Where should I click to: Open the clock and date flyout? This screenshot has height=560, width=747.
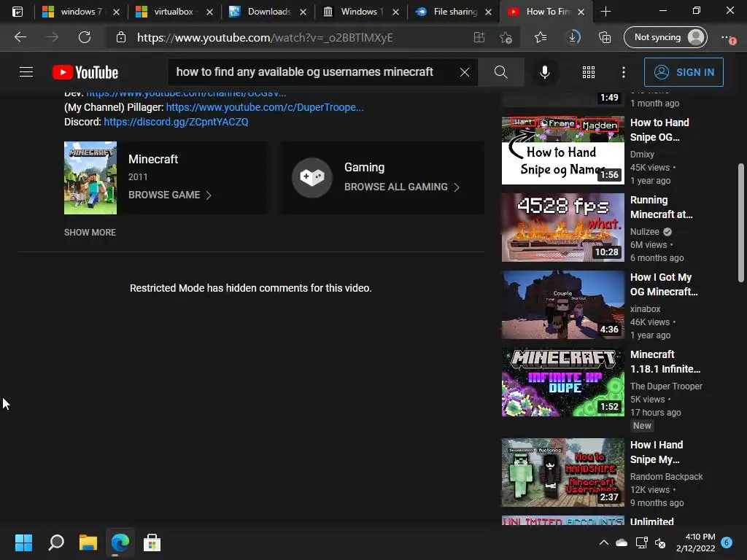click(695, 542)
